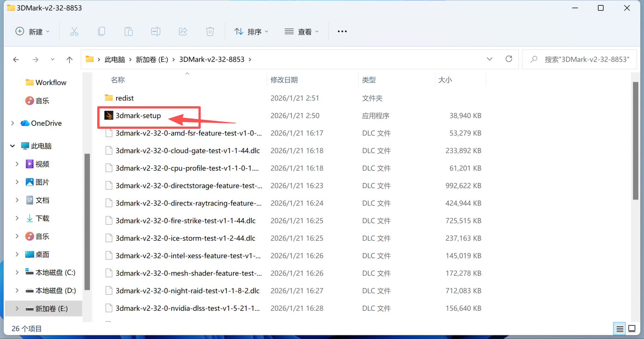Image resolution: width=644 pixels, height=339 pixels.
Task: Open the View (查看) menu
Action: (x=302, y=32)
